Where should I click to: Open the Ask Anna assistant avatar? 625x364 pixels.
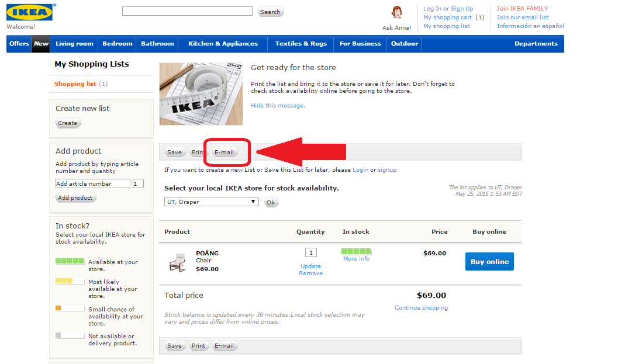(397, 13)
